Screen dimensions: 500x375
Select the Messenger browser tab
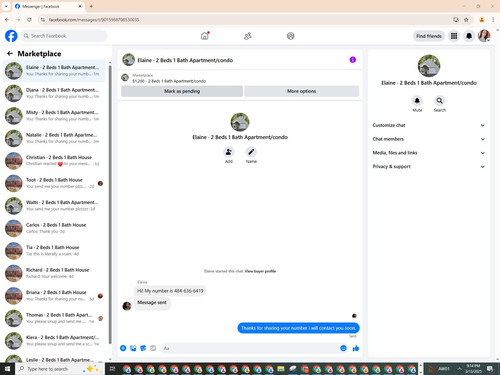pos(49,6)
